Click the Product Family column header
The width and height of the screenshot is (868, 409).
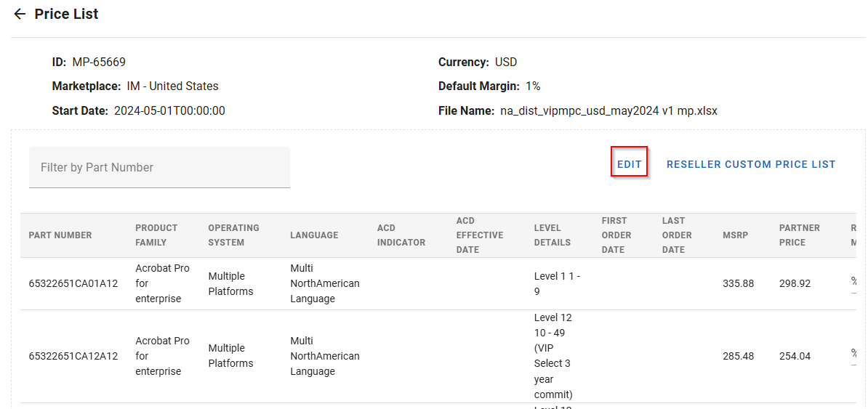tap(156, 235)
